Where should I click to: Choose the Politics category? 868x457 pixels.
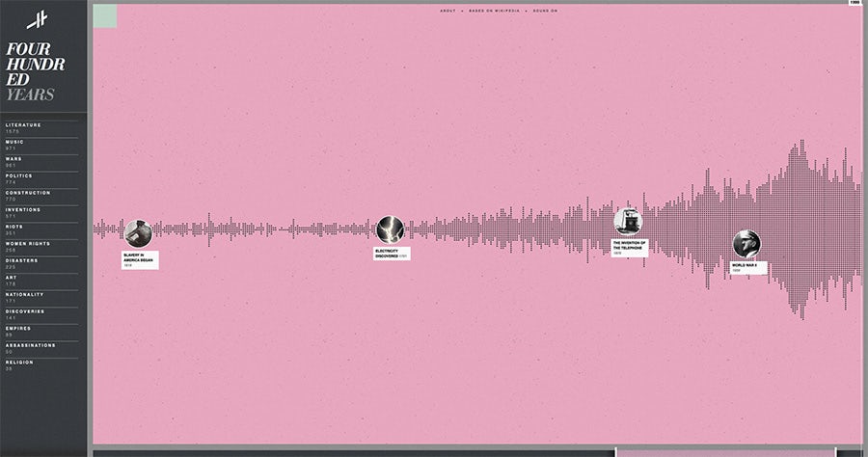pyautogui.click(x=18, y=176)
